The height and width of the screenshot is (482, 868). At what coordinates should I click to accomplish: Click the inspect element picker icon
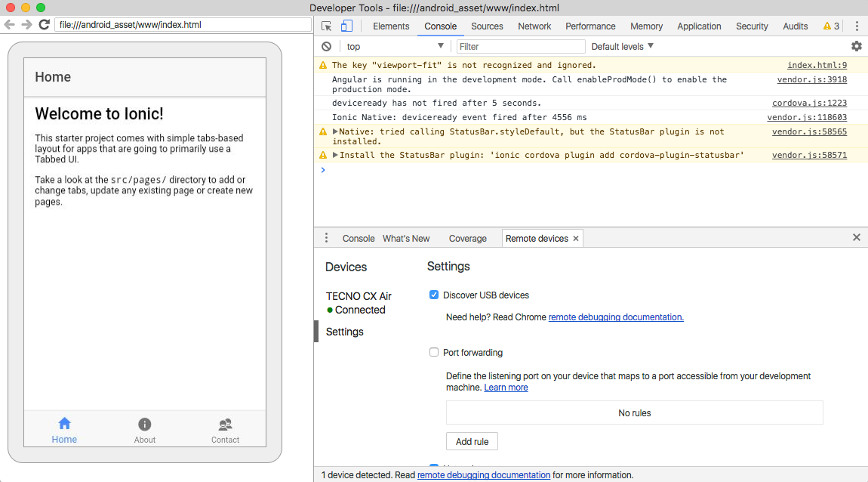coord(327,26)
